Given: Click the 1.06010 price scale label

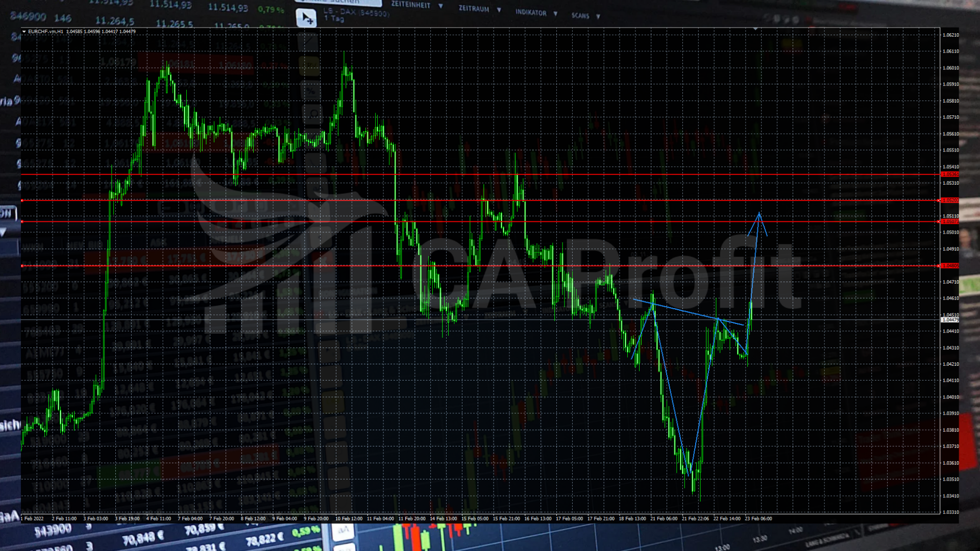Looking at the screenshot, I should [950, 68].
